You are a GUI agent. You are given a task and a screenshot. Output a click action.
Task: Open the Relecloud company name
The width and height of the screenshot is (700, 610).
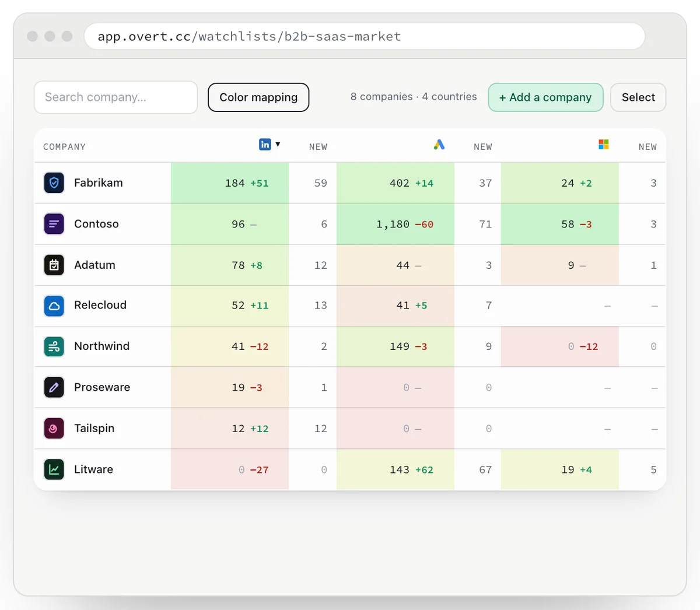100,305
